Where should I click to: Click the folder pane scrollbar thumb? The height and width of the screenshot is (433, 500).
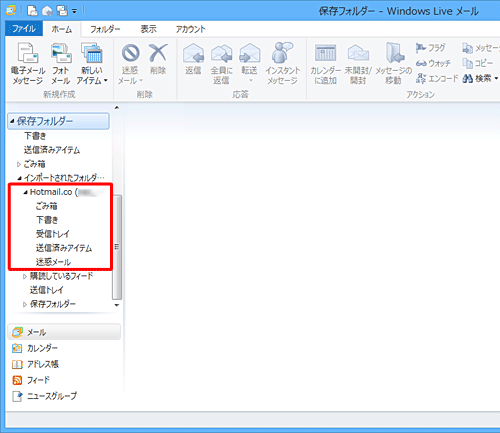click(117, 247)
